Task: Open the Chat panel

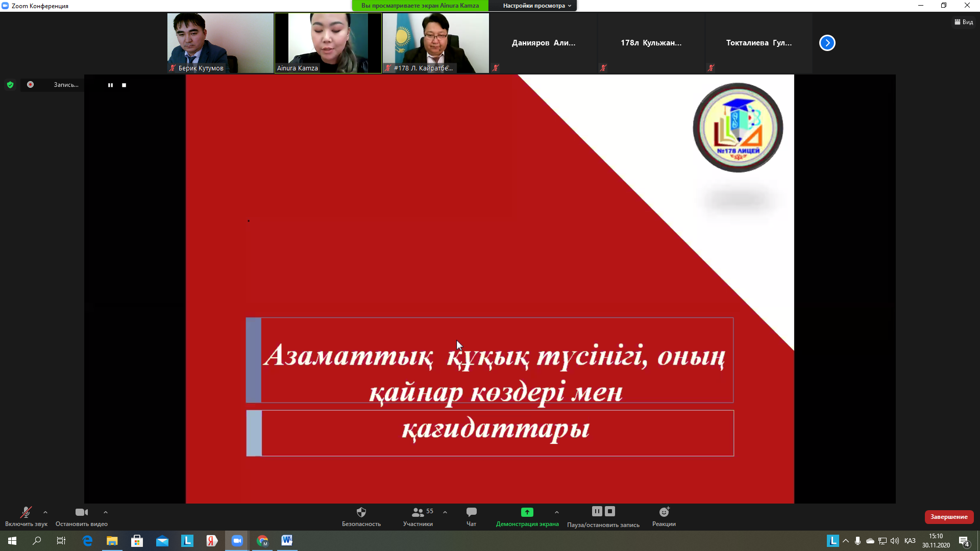Action: [x=471, y=512]
